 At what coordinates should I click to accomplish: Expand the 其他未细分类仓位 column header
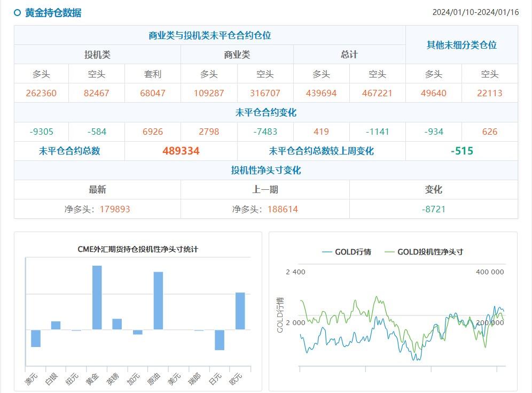pyautogui.click(x=461, y=44)
